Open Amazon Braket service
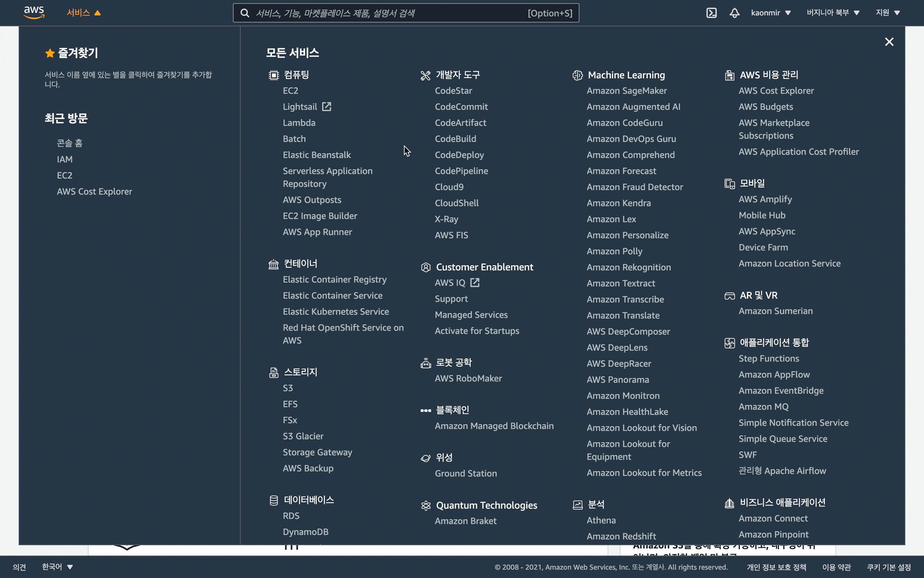 (466, 521)
